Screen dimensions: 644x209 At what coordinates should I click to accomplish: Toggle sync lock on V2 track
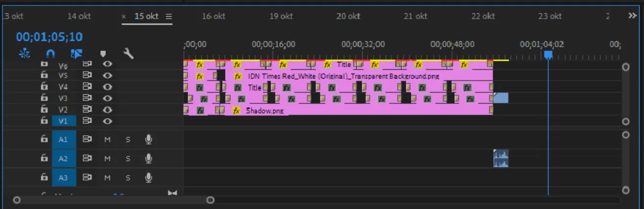tap(87, 109)
